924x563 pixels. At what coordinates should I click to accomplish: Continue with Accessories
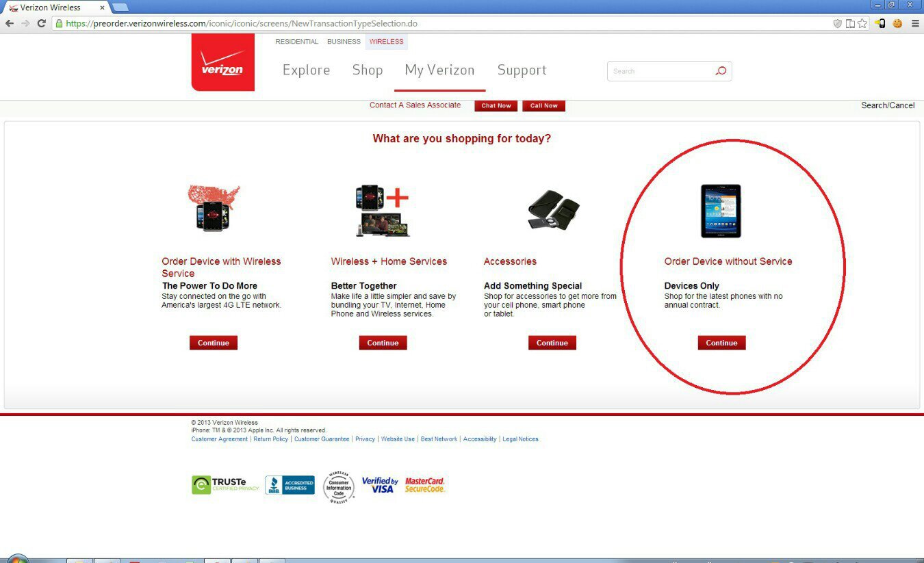[x=552, y=343]
